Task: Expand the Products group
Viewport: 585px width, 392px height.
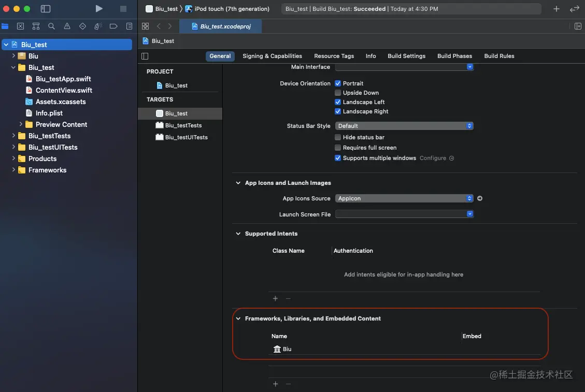Action: [x=13, y=158]
